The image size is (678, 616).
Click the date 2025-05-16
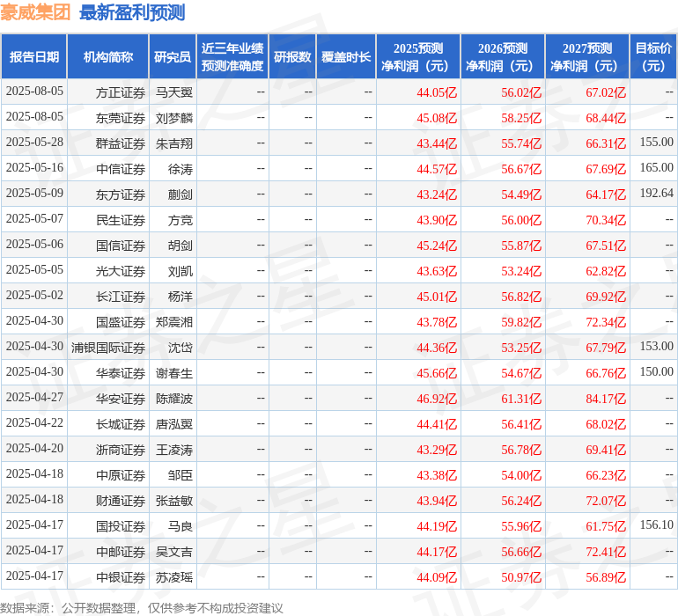click(34, 167)
